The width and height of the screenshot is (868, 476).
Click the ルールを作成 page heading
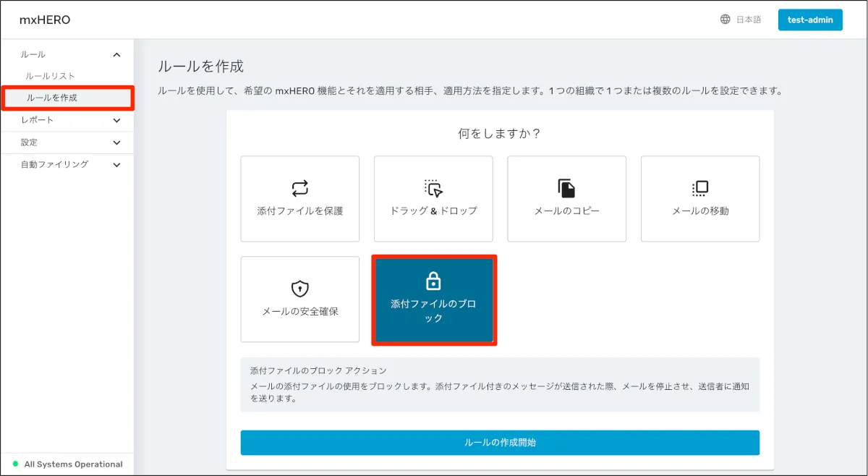(201, 67)
